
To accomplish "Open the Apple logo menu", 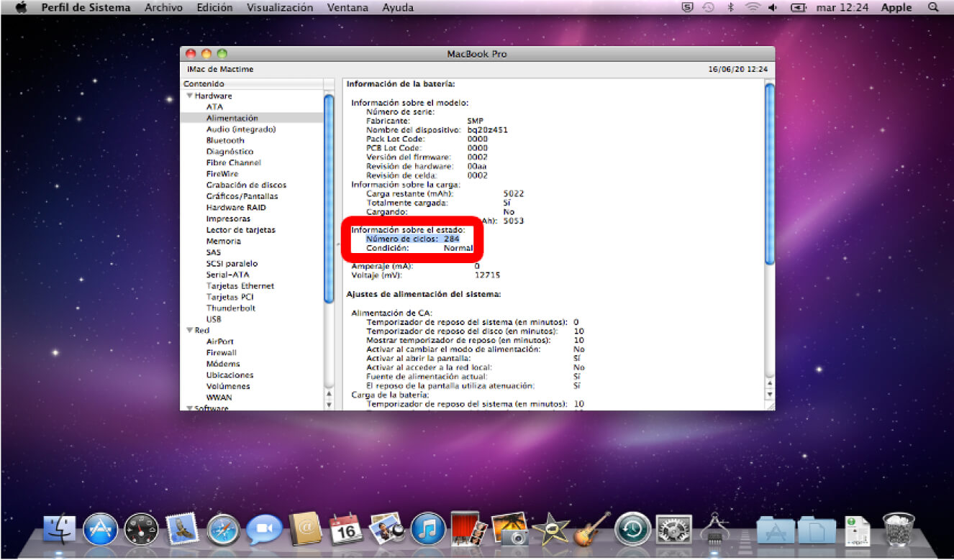I will click(x=20, y=7).
